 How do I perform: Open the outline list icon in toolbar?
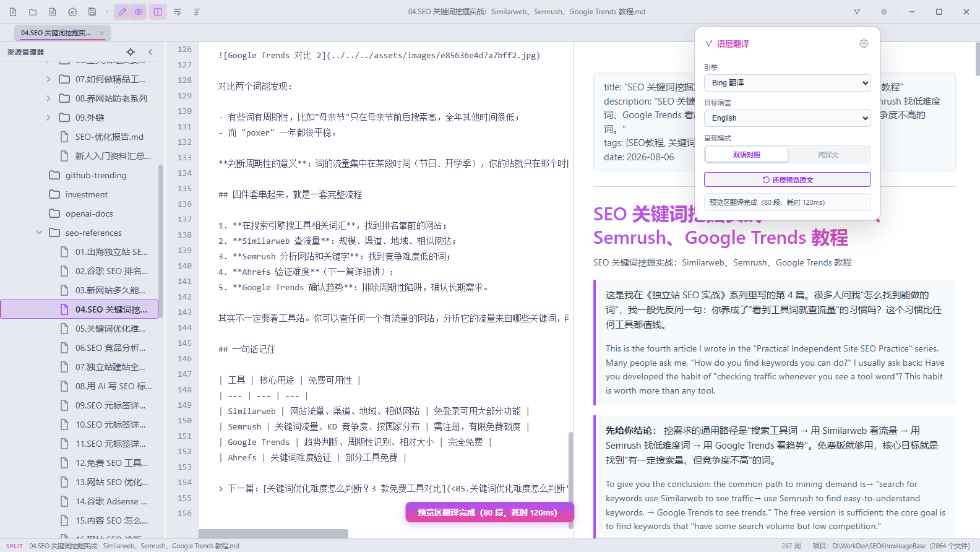click(x=197, y=12)
